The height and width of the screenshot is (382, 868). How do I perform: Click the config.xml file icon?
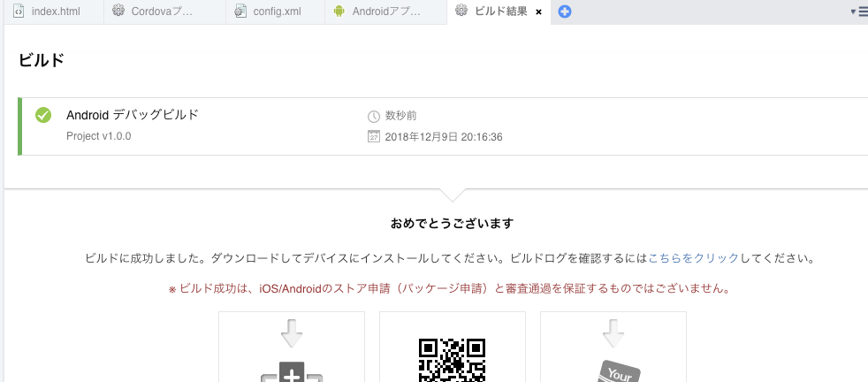(x=240, y=11)
